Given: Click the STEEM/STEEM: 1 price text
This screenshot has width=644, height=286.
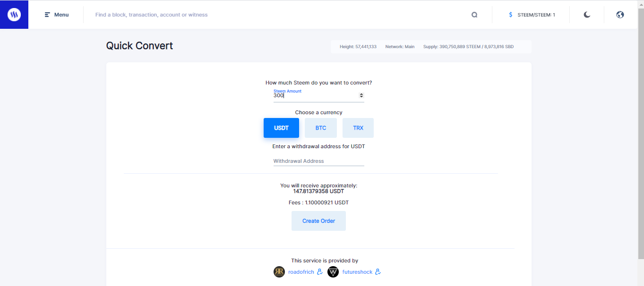Looking at the screenshot, I should tap(536, 15).
